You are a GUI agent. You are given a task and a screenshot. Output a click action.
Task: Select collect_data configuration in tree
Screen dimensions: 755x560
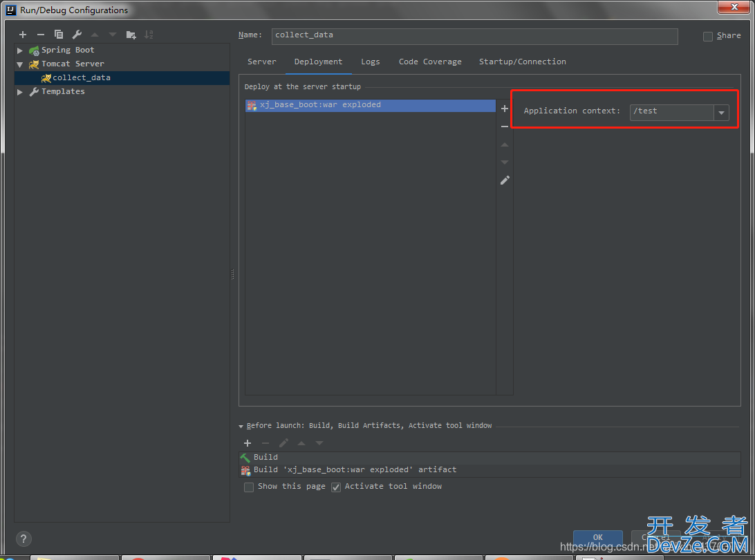tap(122, 78)
